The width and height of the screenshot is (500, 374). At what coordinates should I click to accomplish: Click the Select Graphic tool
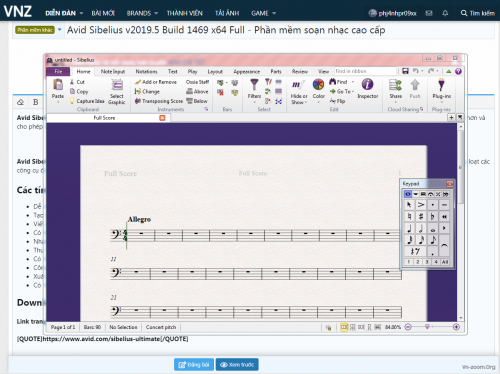[x=117, y=93]
